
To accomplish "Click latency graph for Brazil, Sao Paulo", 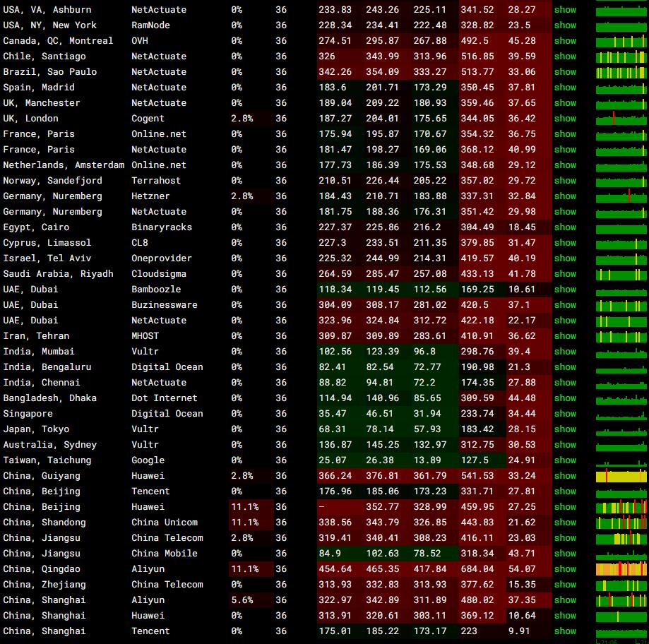I will pos(621,72).
